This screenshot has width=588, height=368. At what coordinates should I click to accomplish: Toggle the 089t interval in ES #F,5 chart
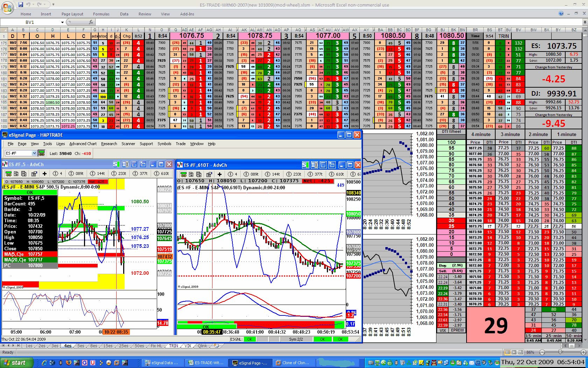click(76, 173)
